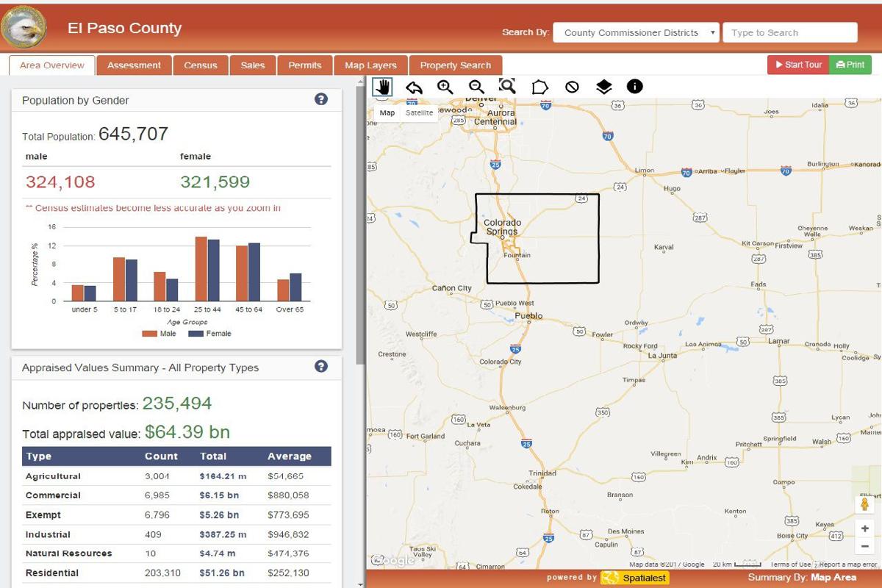Click number of properties 235,494

[177, 404]
